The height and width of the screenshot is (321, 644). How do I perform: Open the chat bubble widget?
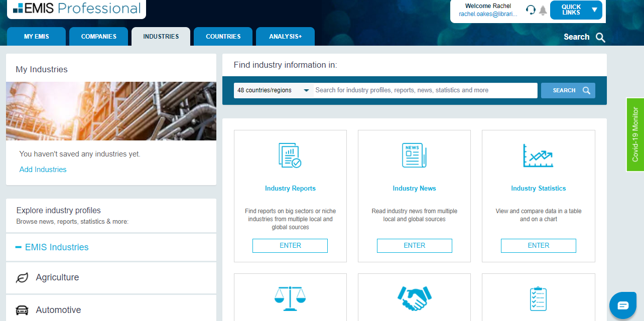pos(623,305)
